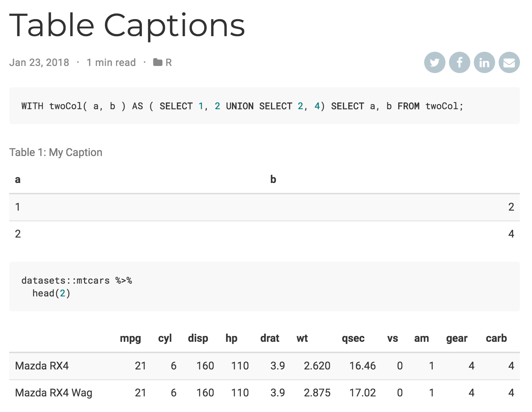Click the mpg column header
532x412 pixels.
pyautogui.click(x=130, y=339)
